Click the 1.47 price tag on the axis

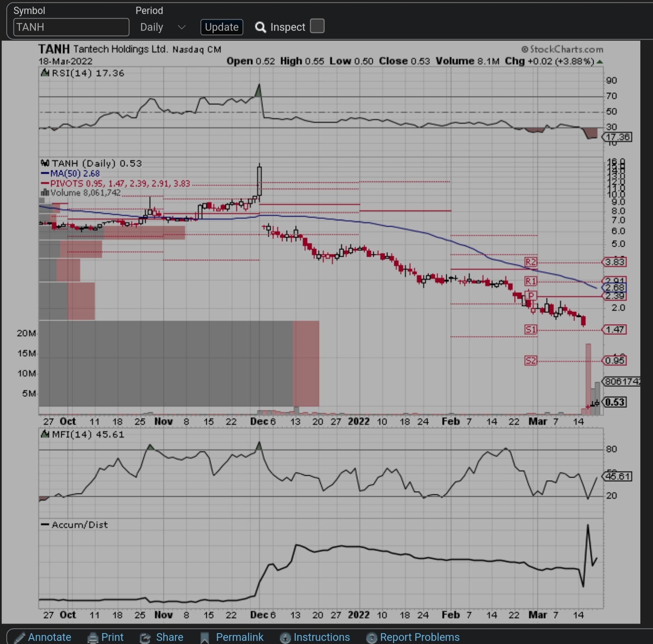point(614,330)
